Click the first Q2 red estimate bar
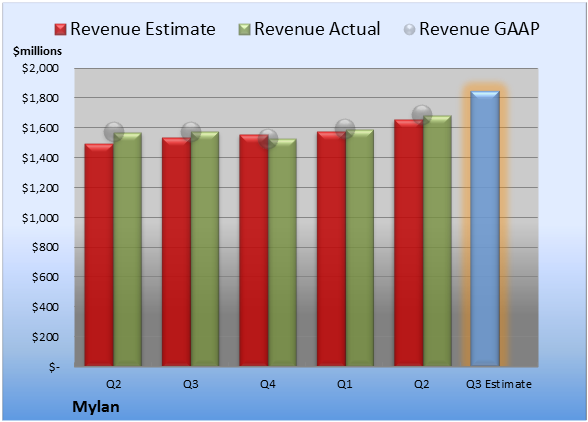Viewport: 588px width, 422px height. pos(99,255)
